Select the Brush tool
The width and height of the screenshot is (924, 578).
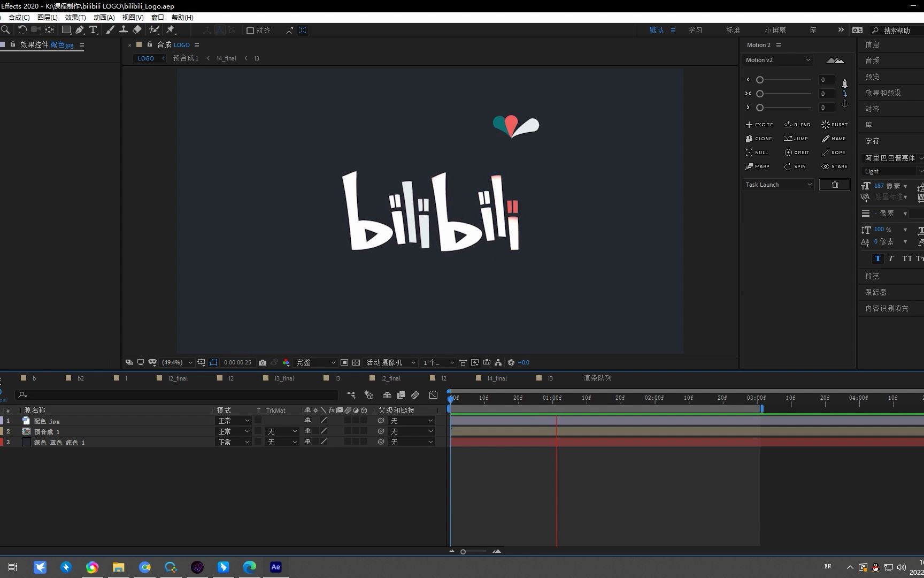point(110,30)
